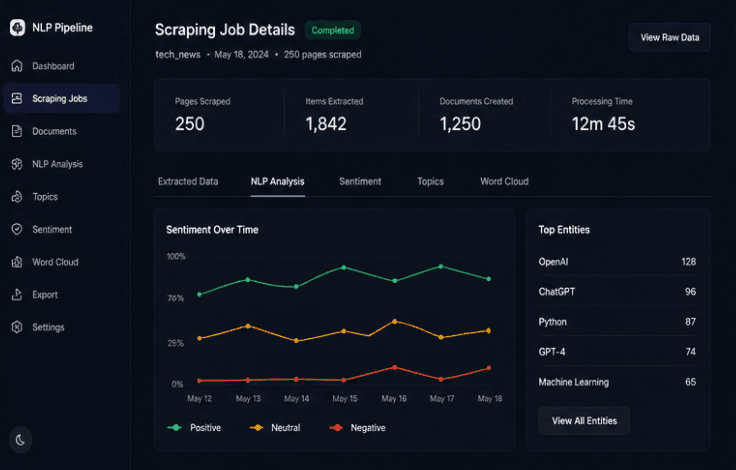The width and height of the screenshot is (736, 470).
Task: Open Topics sidebar label
Action: click(45, 197)
